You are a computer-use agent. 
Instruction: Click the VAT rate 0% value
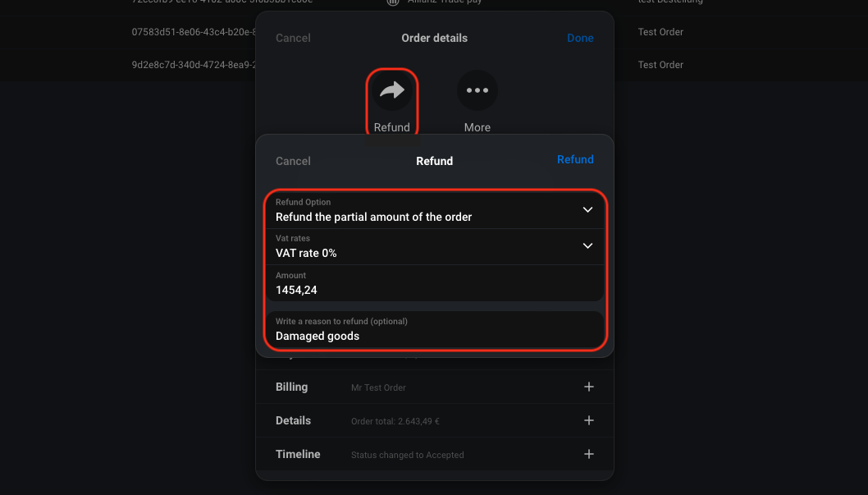(x=306, y=253)
